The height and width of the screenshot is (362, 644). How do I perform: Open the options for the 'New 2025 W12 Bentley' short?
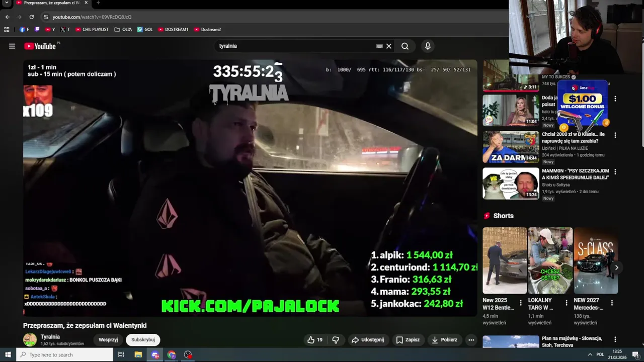tap(521, 303)
